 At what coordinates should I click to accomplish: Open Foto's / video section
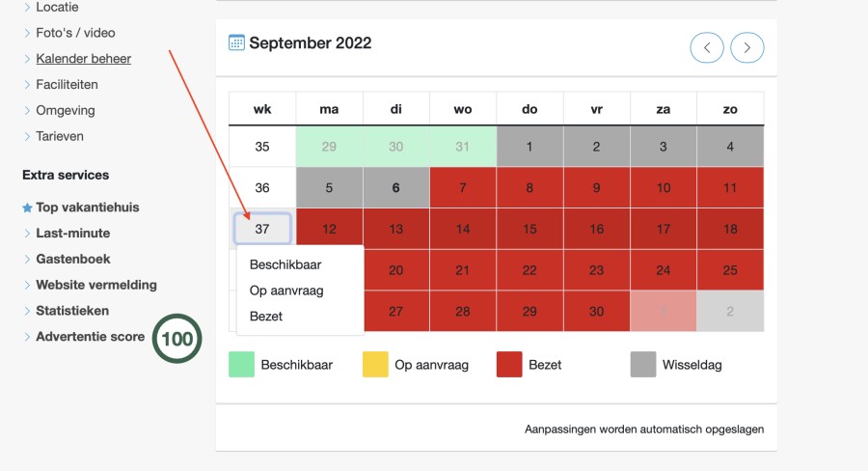75,33
